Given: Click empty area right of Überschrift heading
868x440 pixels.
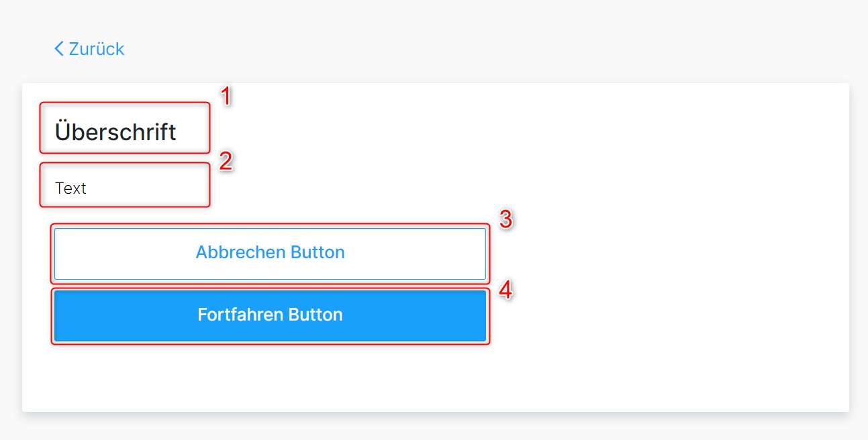Looking at the screenshot, I should click(524, 131).
